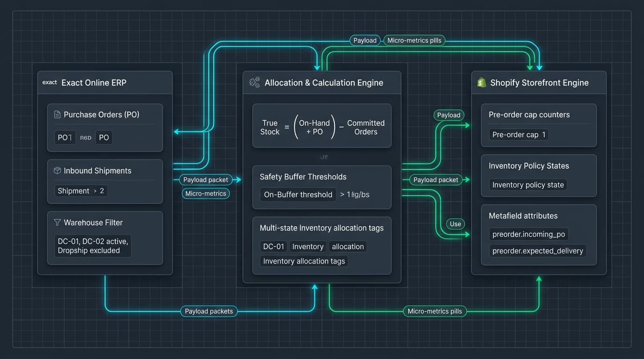Click the Use pill near Metafield attributes

click(455, 224)
